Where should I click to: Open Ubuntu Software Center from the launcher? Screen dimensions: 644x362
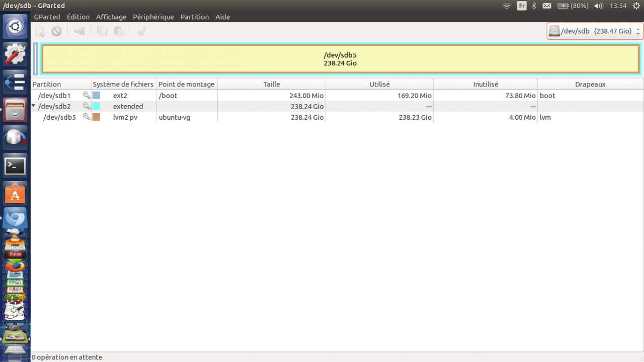(15, 194)
